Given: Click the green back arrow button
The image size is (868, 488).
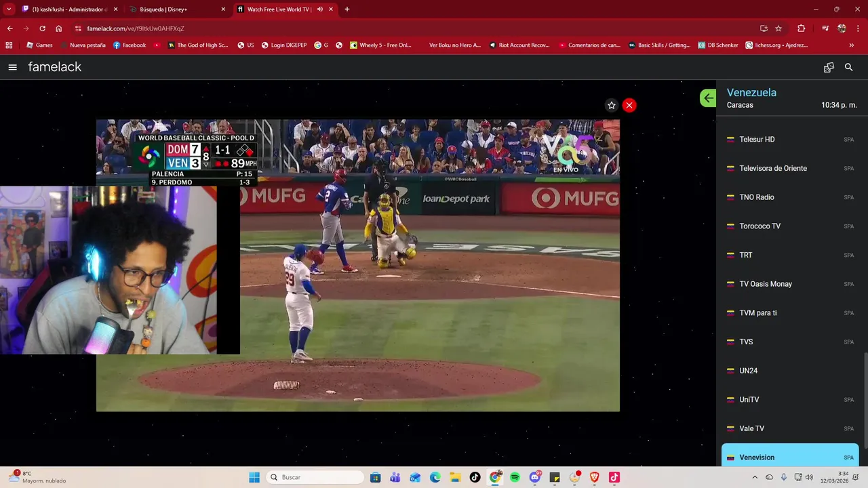Looking at the screenshot, I should coord(708,98).
